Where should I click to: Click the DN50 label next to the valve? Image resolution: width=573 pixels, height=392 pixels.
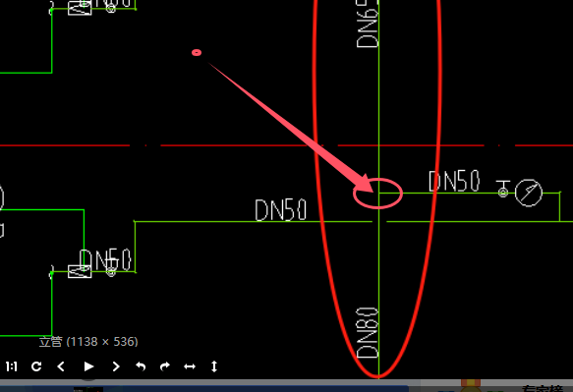click(x=454, y=181)
